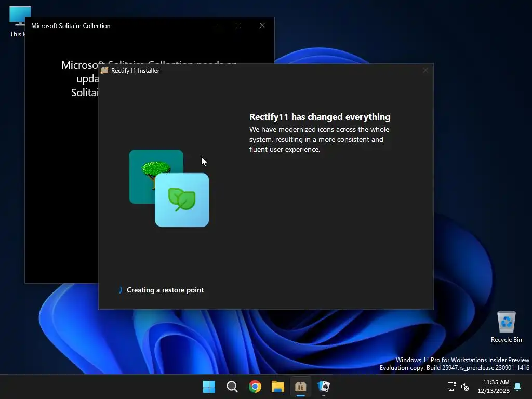The width and height of the screenshot is (532, 399).
Task: Minimize the Microsoft Solitaire Collection window
Action: [215, 25]
